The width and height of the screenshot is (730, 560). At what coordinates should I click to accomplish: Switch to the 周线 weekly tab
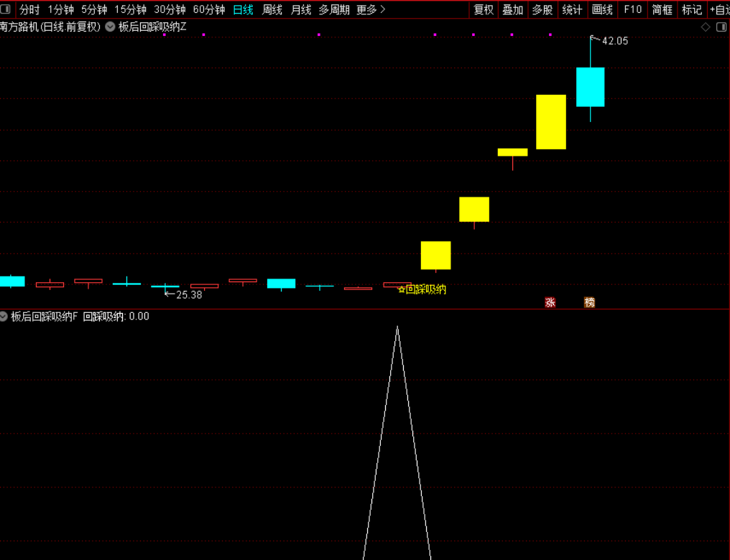(272, 10)
